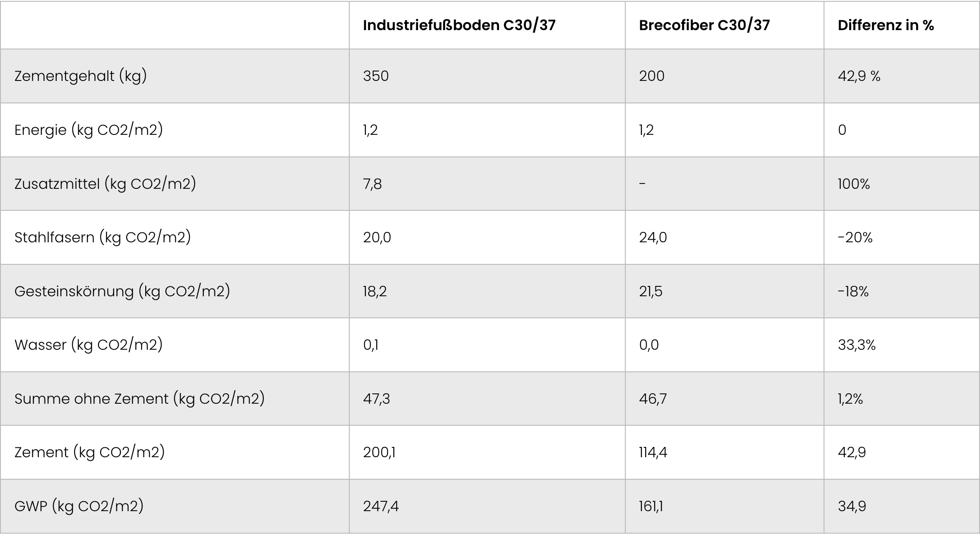Click the 21,5 Gesteinskörnung value
Image resolution: width=980 pixels, height=535 pixels.
pos(650,291)
